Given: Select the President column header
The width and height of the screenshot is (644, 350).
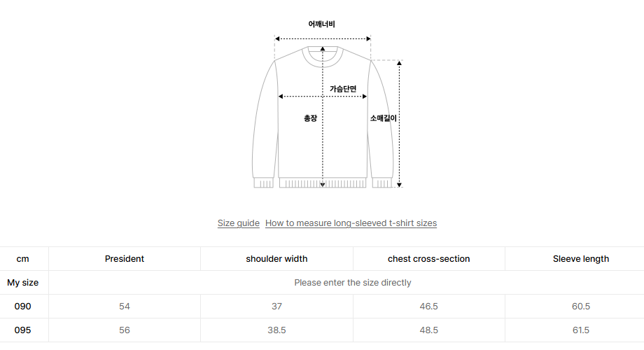Looking at the screenshot, I should [125, 259].
